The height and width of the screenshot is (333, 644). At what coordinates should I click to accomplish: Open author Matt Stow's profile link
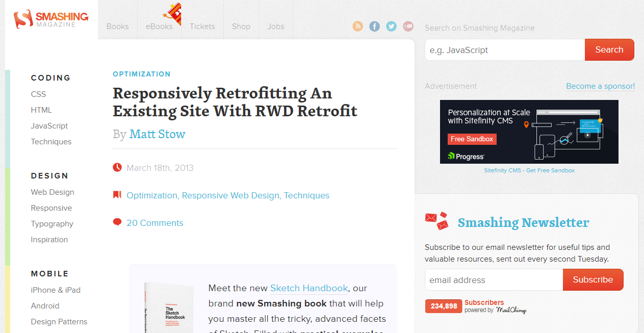(x=158, y=134)
